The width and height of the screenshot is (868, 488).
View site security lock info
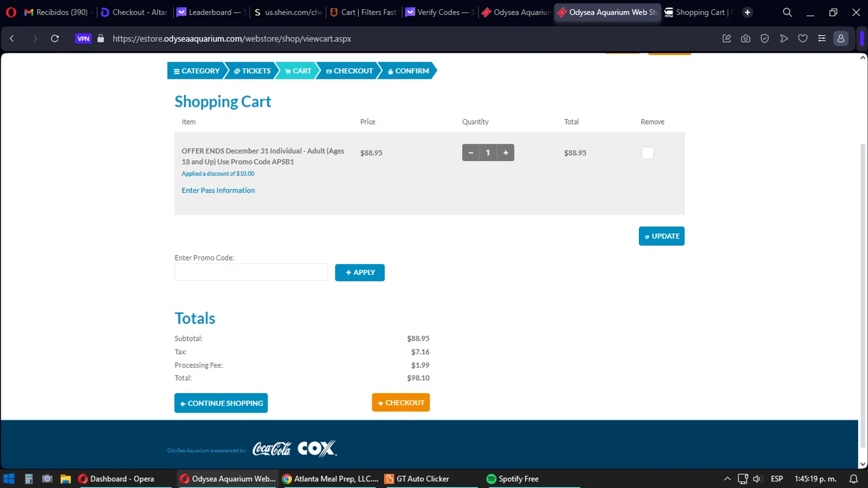pos(101,39)
